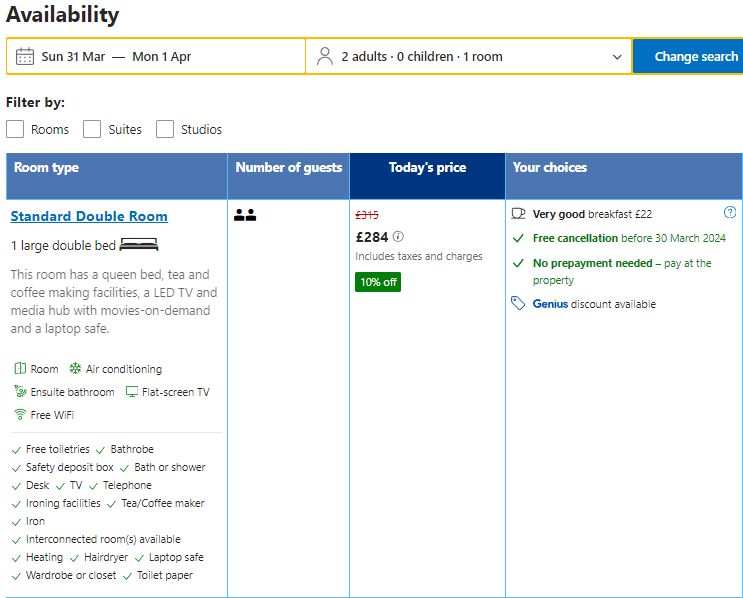
Task: Click the Wardrobe or closet amenity
Action: 71,575
